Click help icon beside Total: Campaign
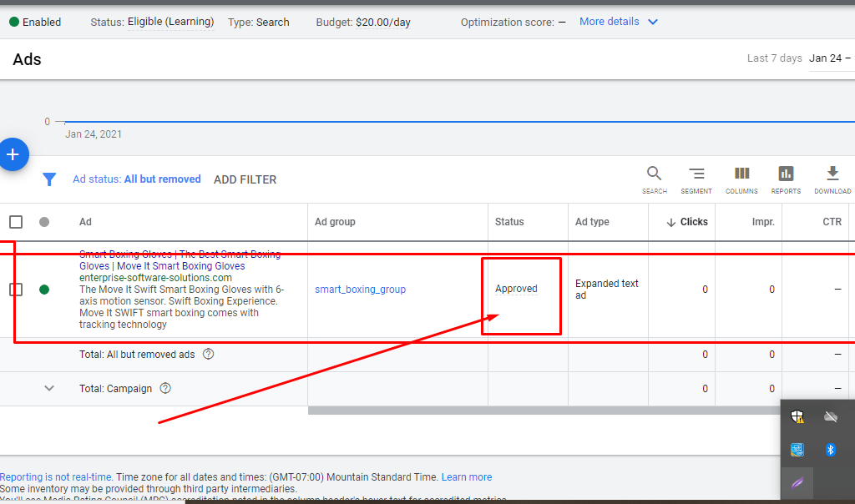The width and height of the screenshot is (855, 504). [x=165, y=388]
